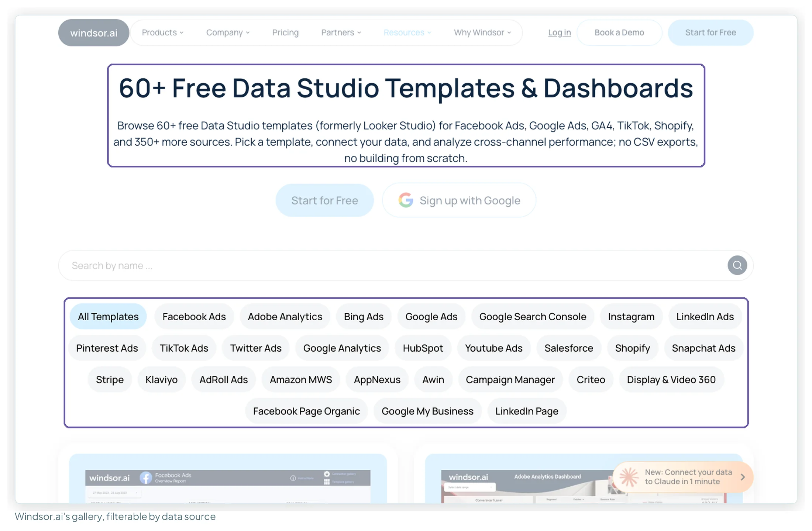Screen dimensions: 812x531
Task: Open the Facebook Ads Overview Report thumbnail
Action: pyautogui.click(x=228, y=479)
